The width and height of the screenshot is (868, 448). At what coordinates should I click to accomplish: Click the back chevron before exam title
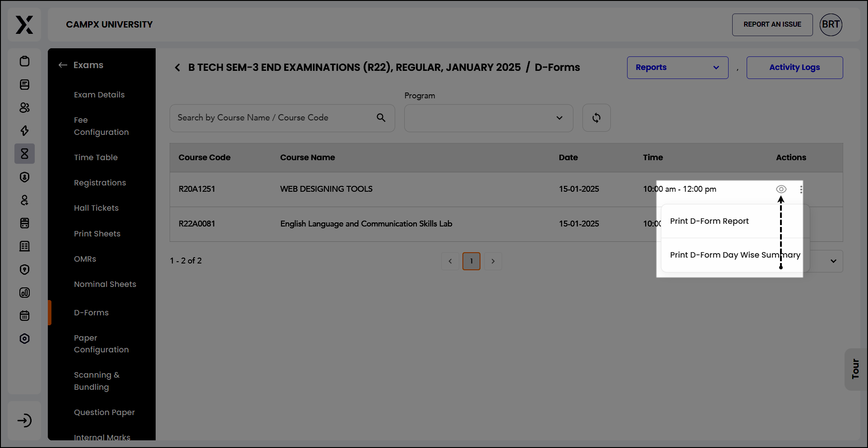(177, 68)
